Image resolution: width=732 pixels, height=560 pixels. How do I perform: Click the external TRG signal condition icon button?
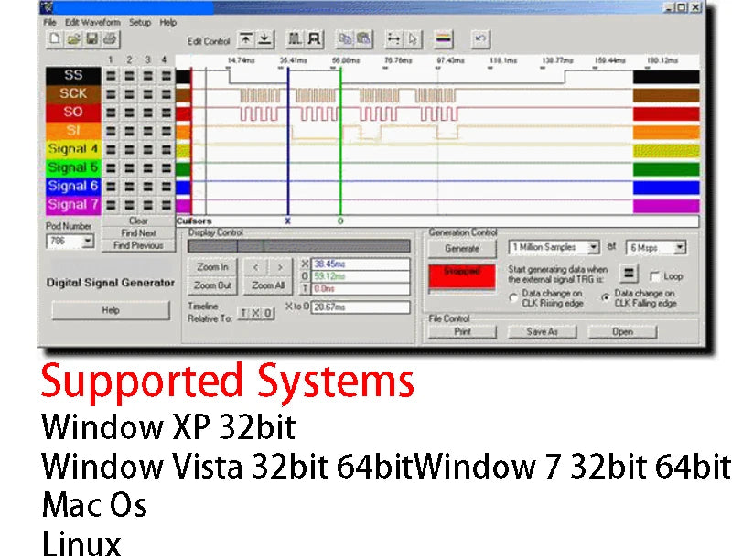click(629, 274)
